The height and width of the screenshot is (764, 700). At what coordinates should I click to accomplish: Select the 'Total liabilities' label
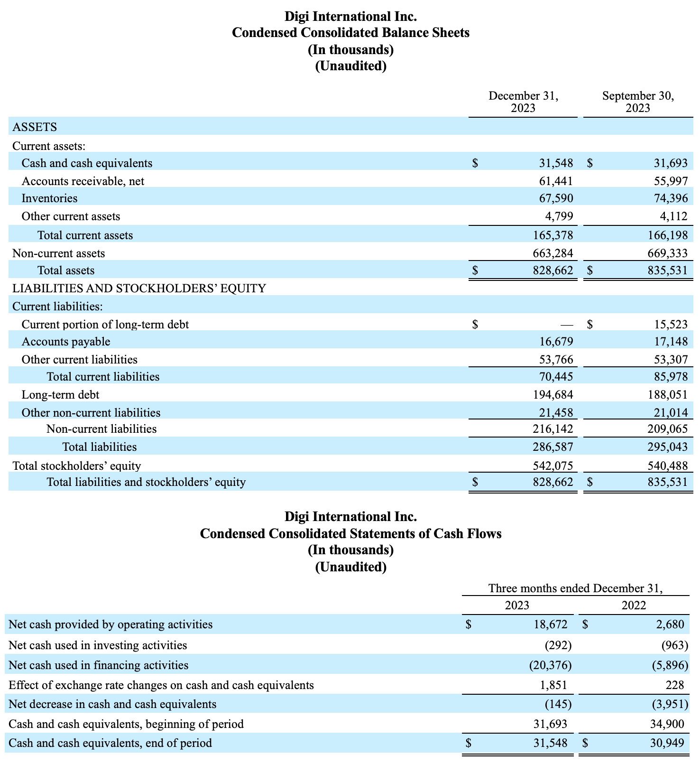click(100, 447)
